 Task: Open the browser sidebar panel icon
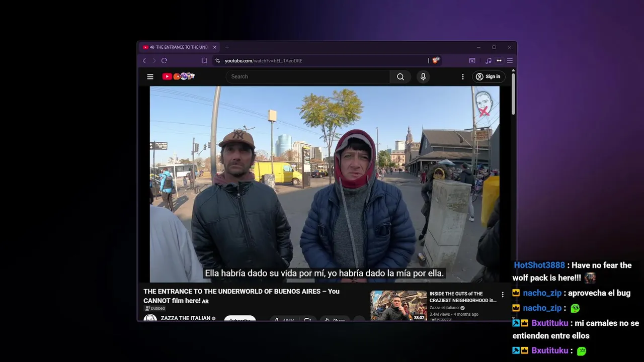tap(472, 61)
